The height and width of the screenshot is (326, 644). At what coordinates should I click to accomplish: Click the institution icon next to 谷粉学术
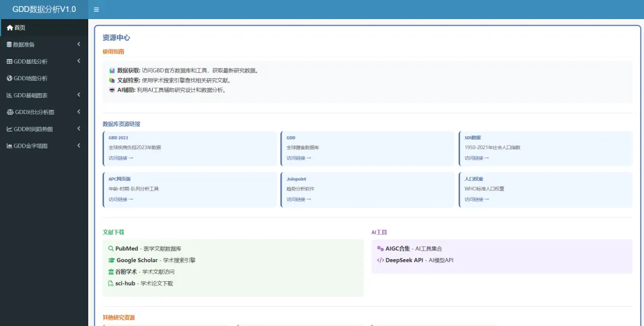(111, 272)
